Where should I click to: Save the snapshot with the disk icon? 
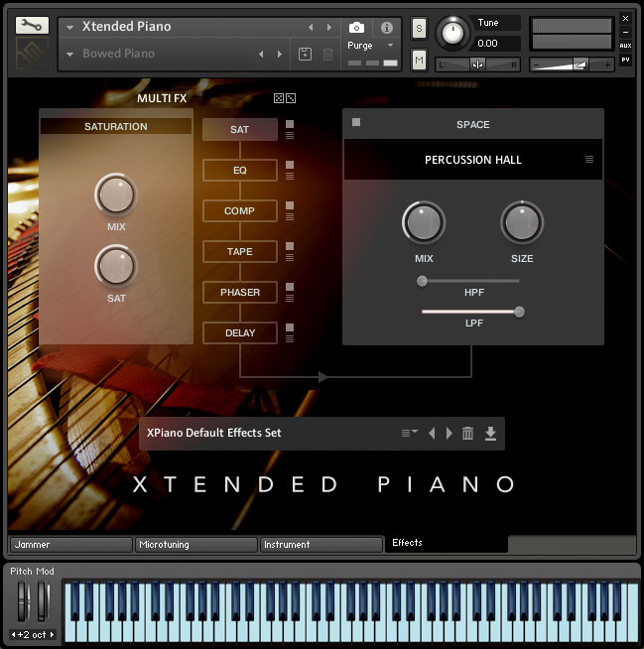305,54
